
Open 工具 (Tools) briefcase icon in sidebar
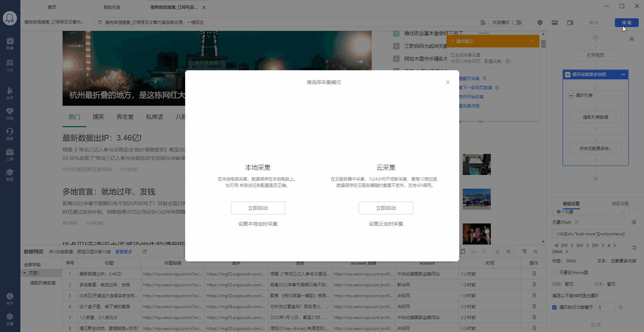tap(10, 154)
